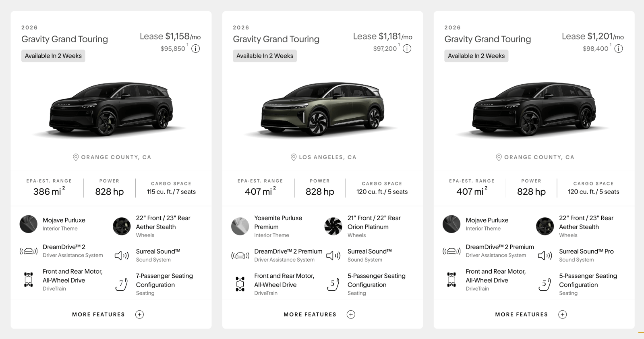Click MORE FEATURES label on the $1,181/mo card
644x339 pixels.
310,314
